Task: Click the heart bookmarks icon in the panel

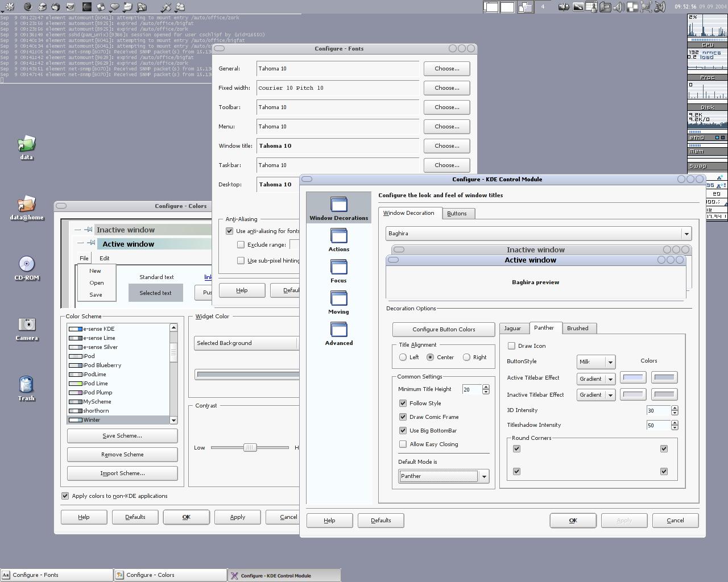Action: (114, 7)
